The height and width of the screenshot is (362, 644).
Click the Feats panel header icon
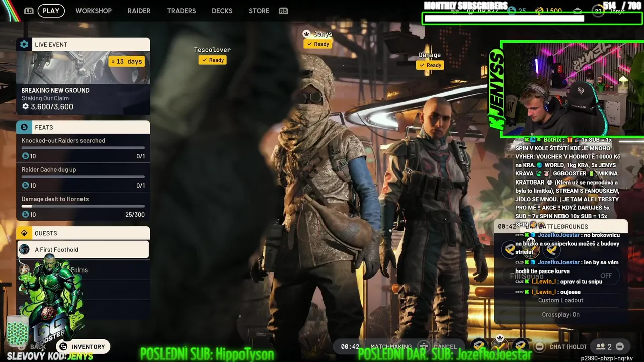coord(24,127)
